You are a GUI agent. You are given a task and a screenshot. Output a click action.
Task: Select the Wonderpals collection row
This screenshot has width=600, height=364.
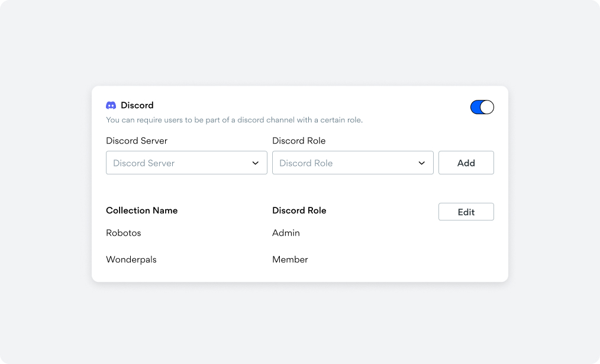point(131,259)
